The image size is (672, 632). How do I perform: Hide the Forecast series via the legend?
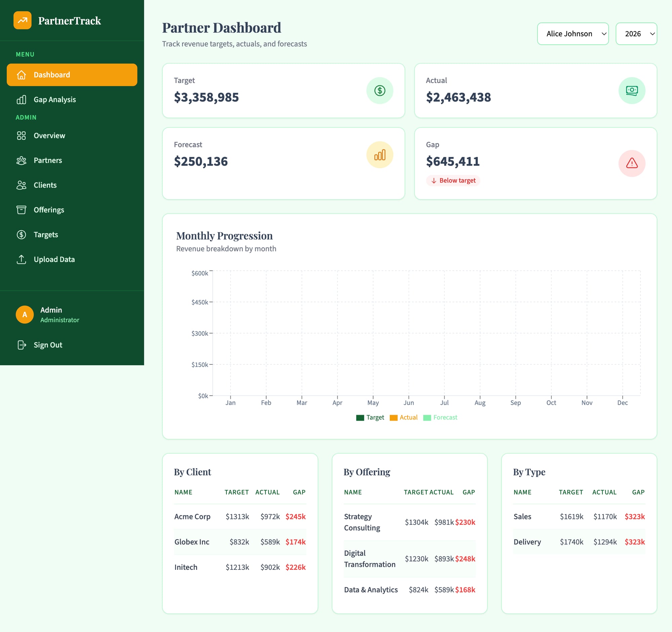[x=440, y=417]
